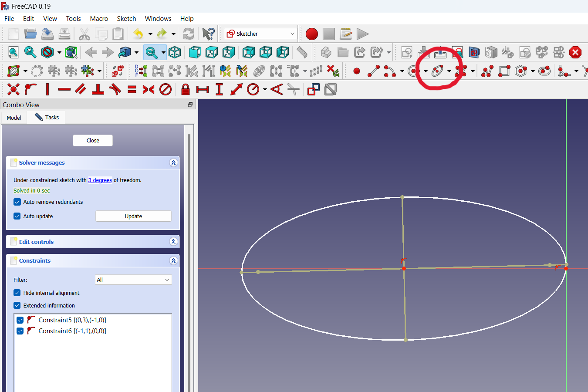Apply the point-on-object constraint

pos(30,90)
